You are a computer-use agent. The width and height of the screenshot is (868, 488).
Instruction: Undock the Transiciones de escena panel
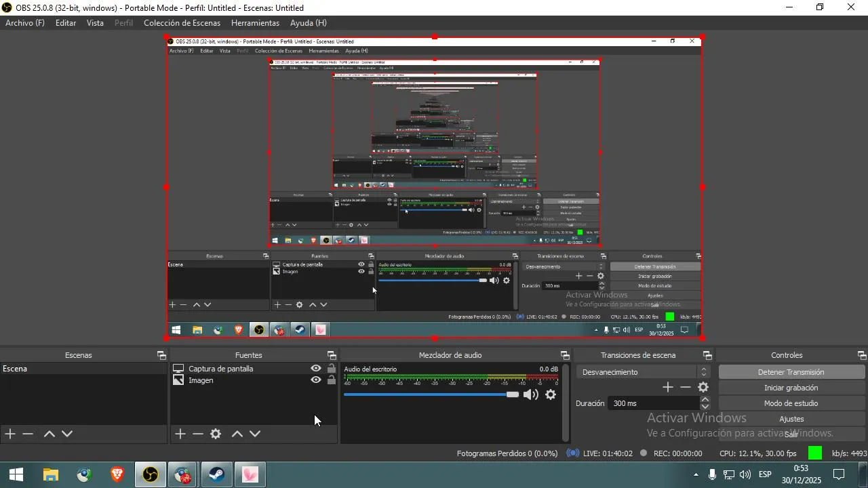point(707,355)
